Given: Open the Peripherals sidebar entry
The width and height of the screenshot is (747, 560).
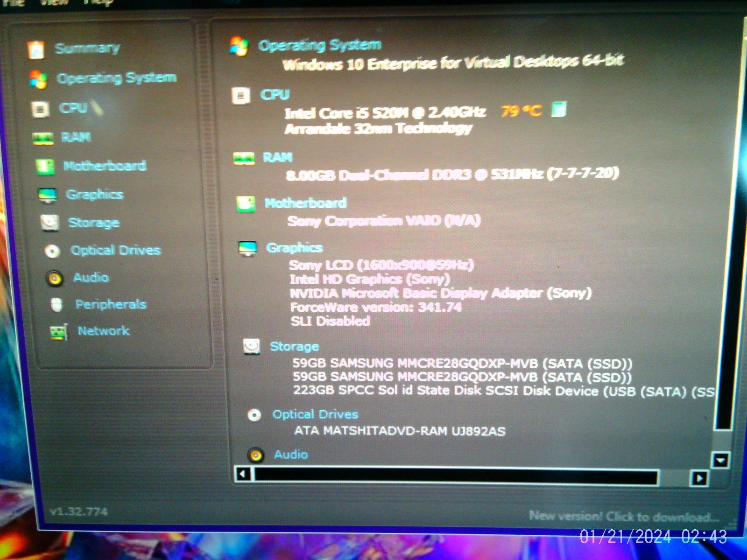Looking at the screenshot, I should click(111, 304).
